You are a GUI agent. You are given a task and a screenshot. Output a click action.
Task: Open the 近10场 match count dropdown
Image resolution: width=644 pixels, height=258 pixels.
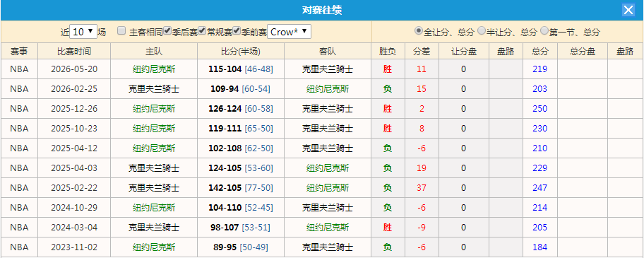pyautogui.click(x=83, y=32)
